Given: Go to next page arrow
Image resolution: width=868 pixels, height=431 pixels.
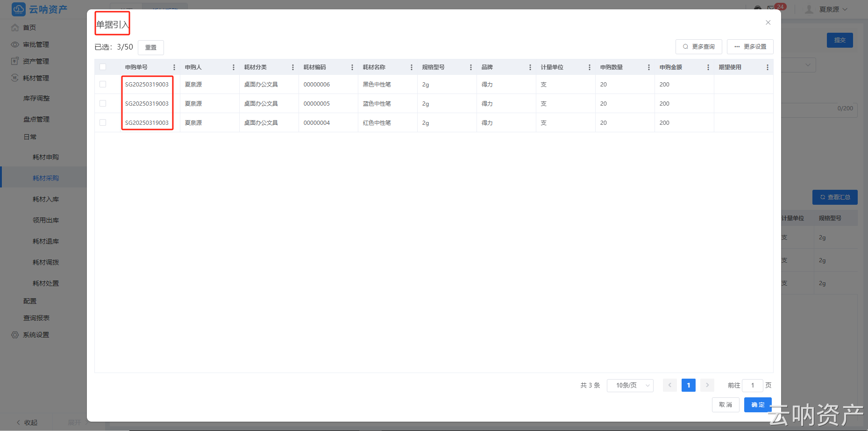Looking at the screenshot, I should (x=707, y=385).
